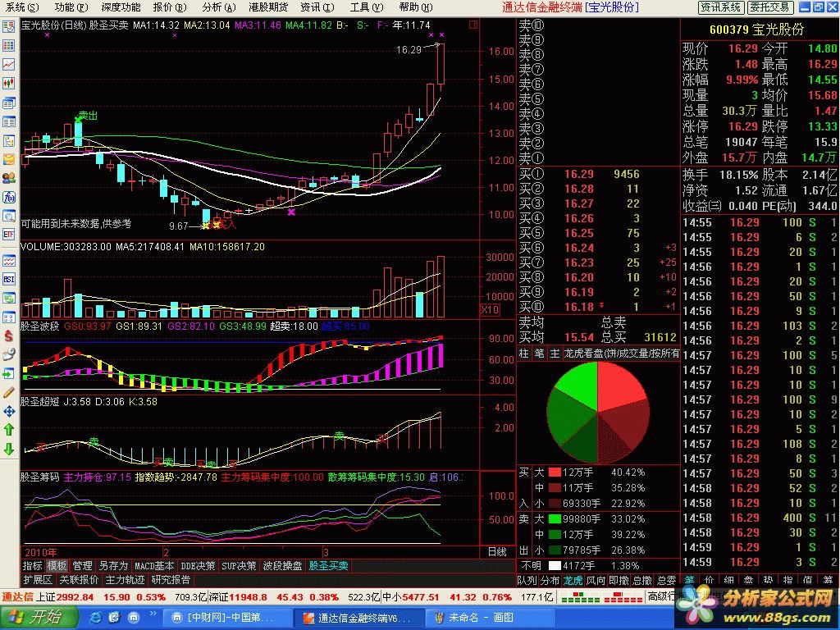840x630 pixels.
Task: Open the RSI indicator sidebar icon
Action: (x=8, y=279)
